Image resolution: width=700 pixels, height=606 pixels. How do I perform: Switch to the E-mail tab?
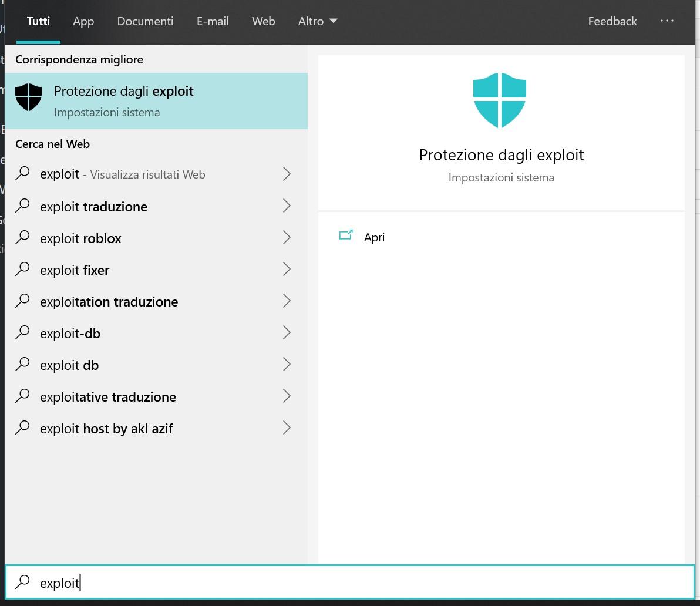click(213, 21)
